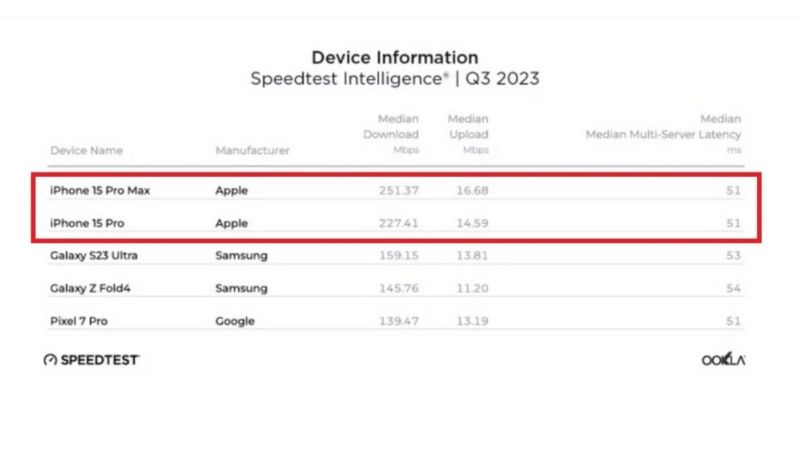
Task: Click the Galaxy S23 Ultra device name
Action: [x=94, y=256]
